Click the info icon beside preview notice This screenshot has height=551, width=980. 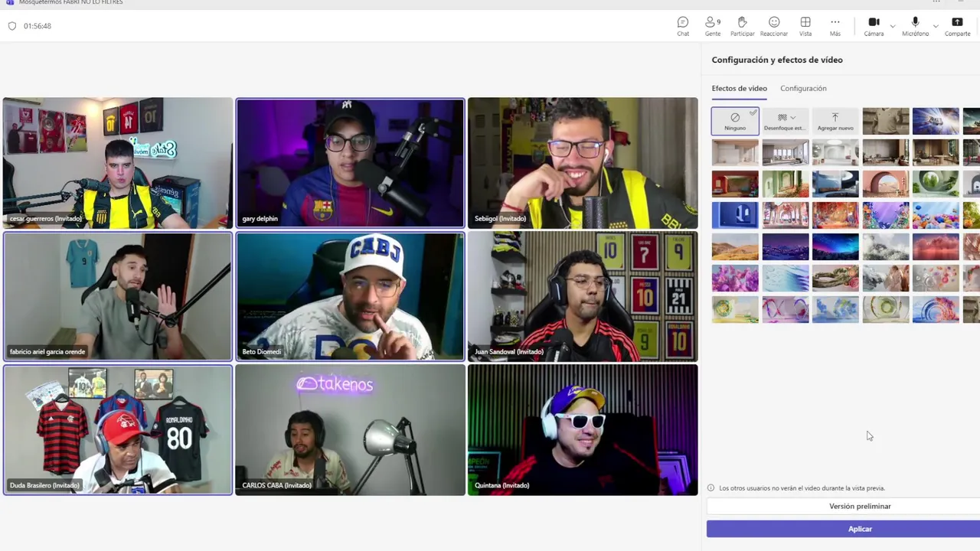pyautogui.click(x=710, y=487)
